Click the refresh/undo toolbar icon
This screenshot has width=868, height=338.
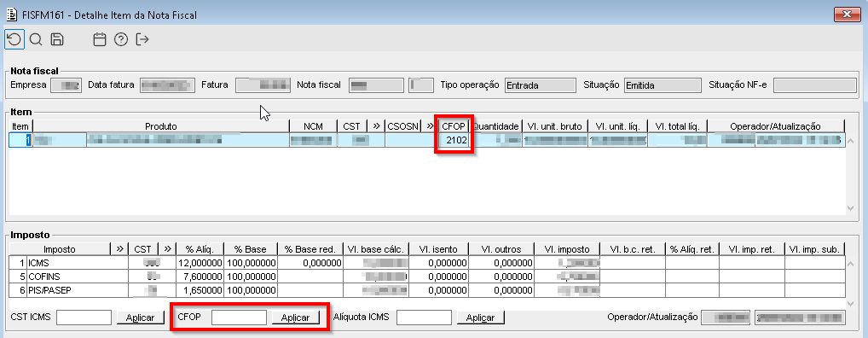[14, 39]
